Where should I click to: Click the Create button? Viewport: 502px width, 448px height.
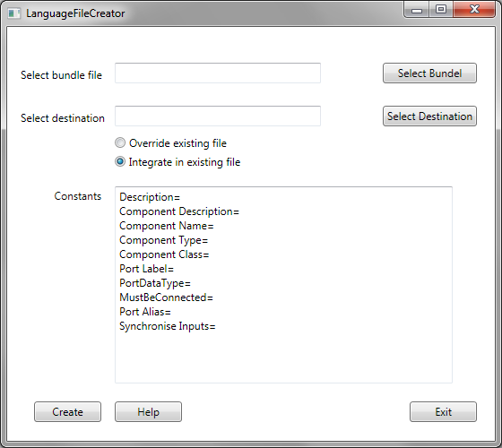(x=67, y=412)
